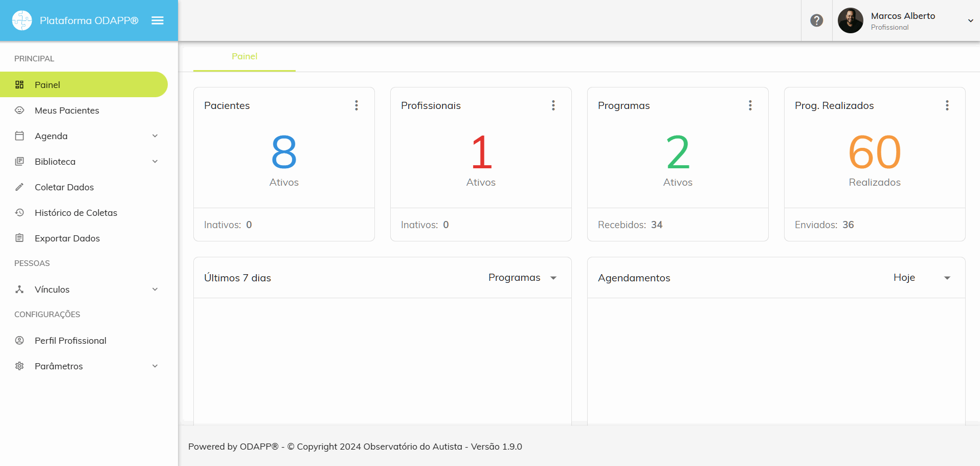
Task: Click the Exportar Dados clipboard icon
Action: tap(19, 238)
